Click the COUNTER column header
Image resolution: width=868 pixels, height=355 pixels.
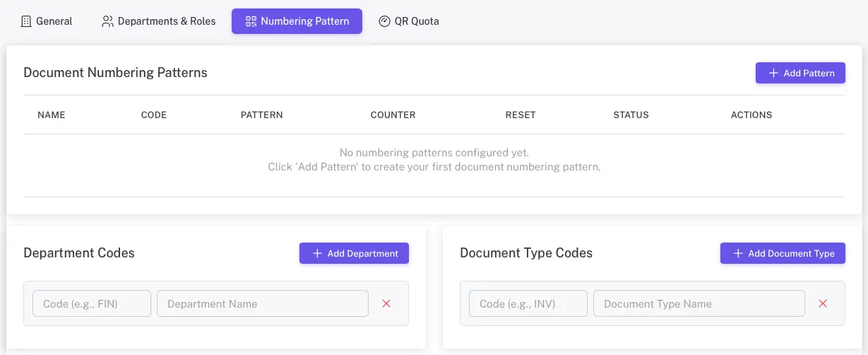pyautogui.click(x=393, y=115)
